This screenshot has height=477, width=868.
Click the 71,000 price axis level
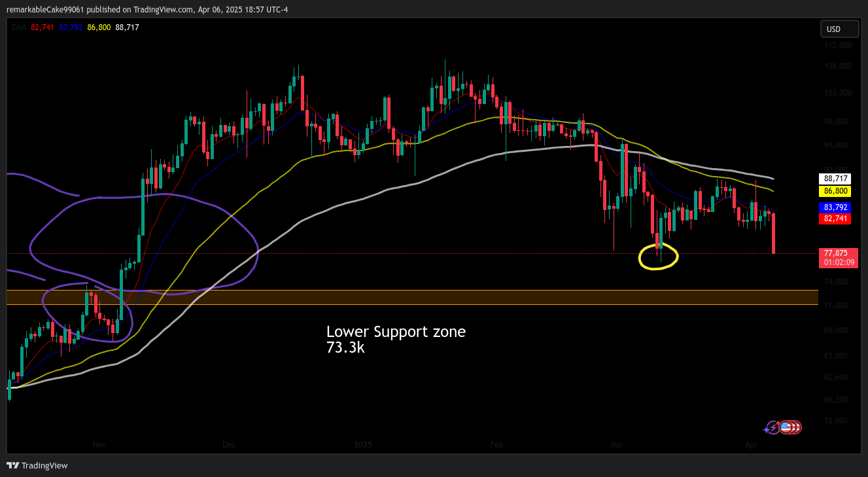pyautogui.click(x=837, y=306)
